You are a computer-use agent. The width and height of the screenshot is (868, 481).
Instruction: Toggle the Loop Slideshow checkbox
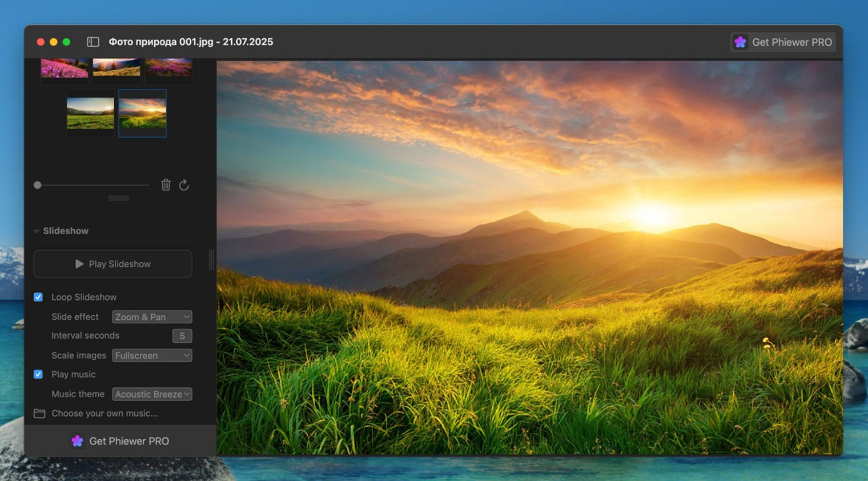coord(38,297)
